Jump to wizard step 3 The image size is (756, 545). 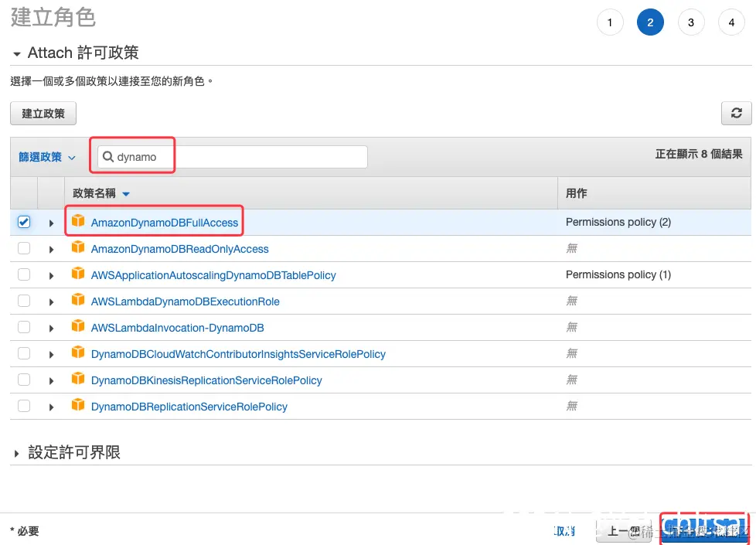(691, 22)
